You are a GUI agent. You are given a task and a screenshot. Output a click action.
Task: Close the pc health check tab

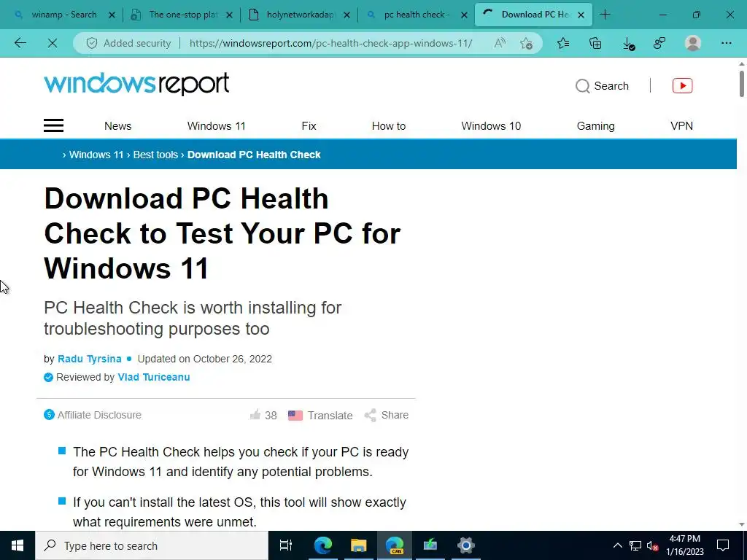pos(465,15)
